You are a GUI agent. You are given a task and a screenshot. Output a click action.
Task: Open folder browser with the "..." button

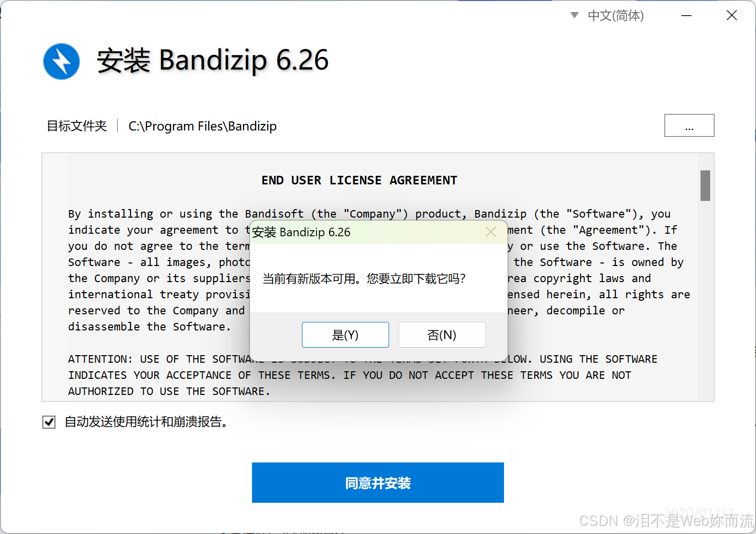click(689, 125)
